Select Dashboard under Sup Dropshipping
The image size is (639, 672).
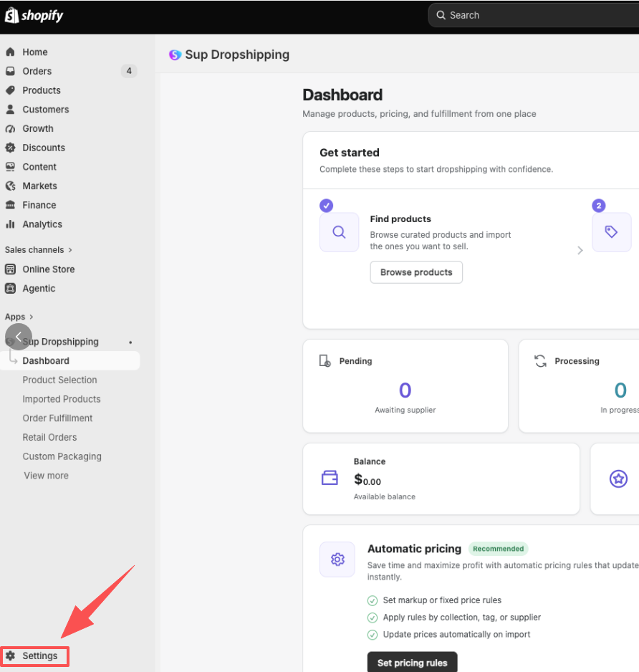click(70, 361)
